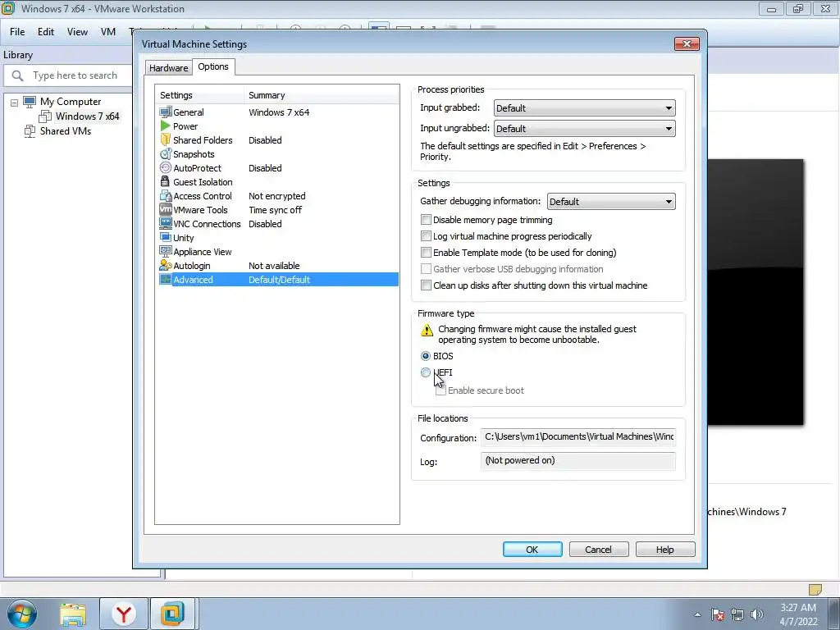840x630 pixels.
Task: Click the Advanced settings icon
Action: coord(166,279)
